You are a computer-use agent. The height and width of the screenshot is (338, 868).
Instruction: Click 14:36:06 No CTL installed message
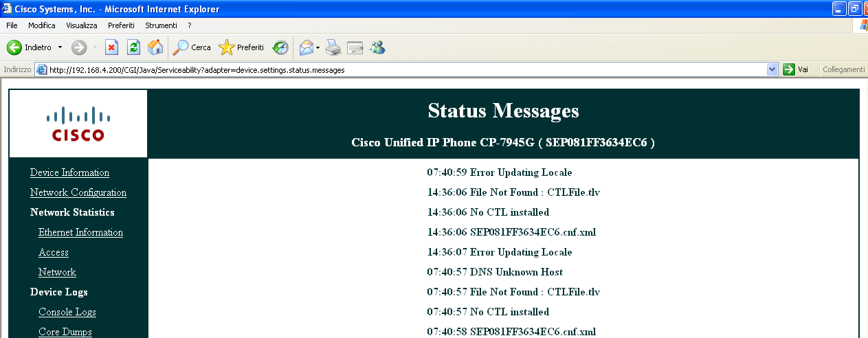click(488, 212)
